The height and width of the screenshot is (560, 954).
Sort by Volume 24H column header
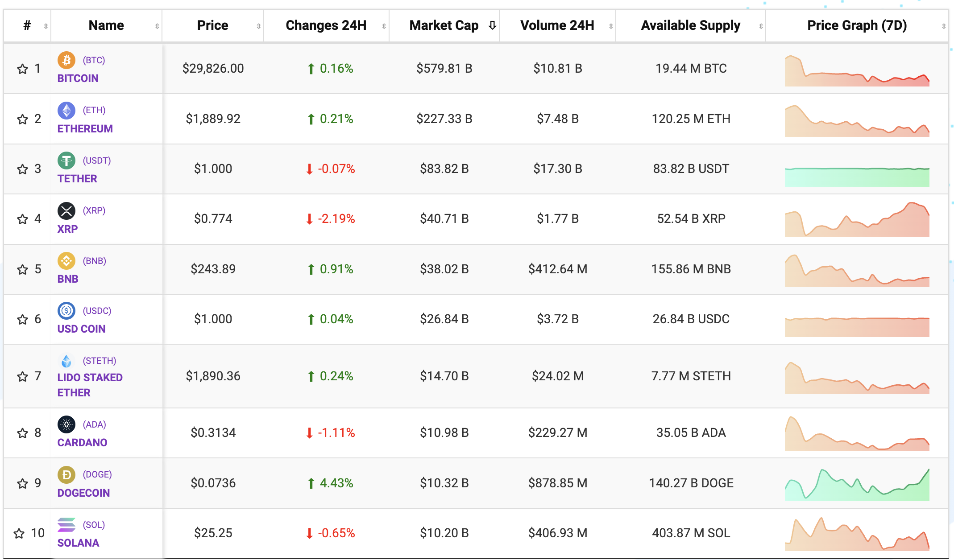tap(557, 25)
